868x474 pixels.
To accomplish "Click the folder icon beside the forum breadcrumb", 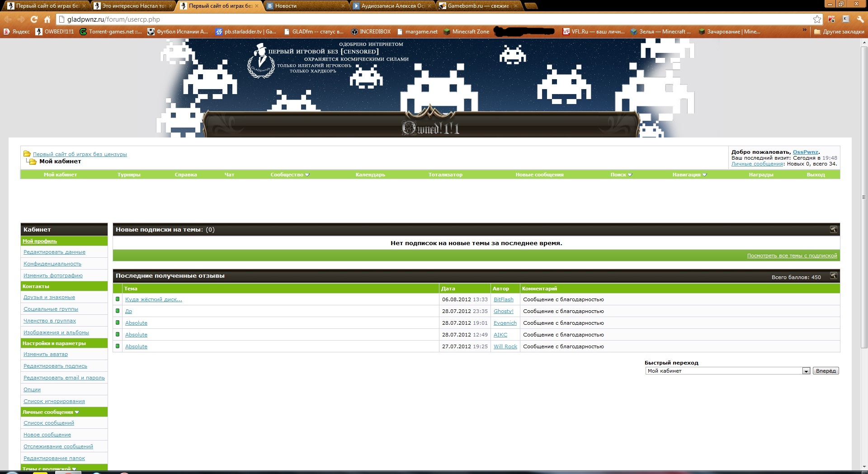I will [27, 154].
